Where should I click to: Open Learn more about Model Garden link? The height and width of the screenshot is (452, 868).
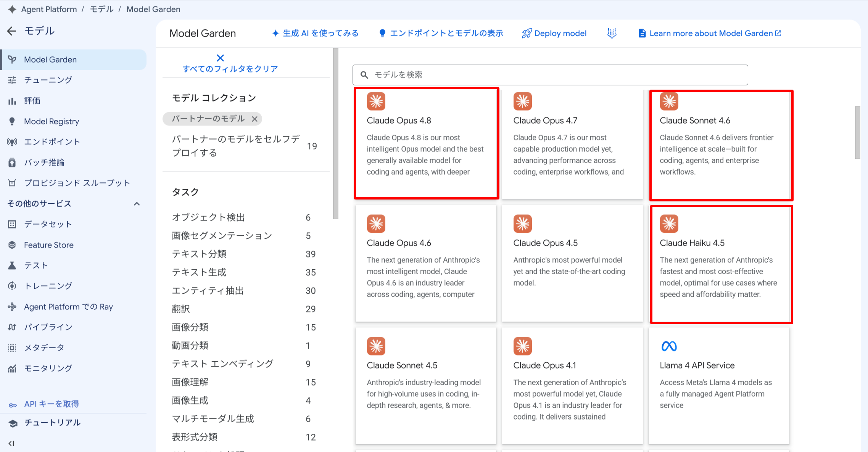(x=710, y=33)
